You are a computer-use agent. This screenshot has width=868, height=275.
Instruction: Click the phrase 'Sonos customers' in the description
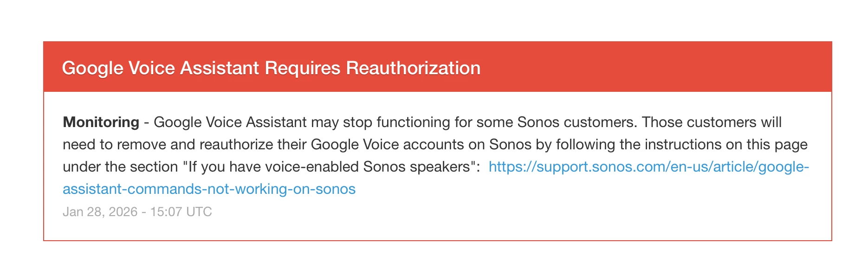[x=576, y=122]
